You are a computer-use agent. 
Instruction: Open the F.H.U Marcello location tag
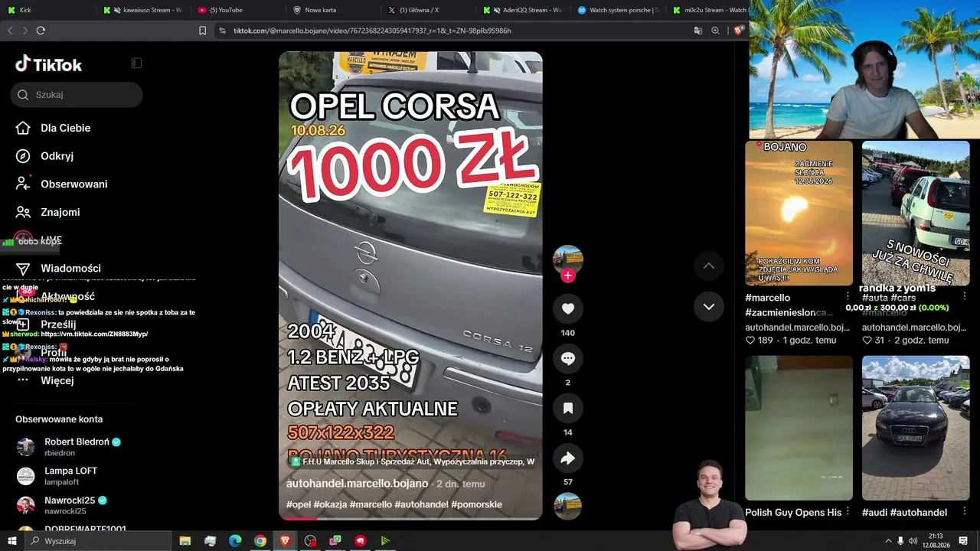[411, 461]
